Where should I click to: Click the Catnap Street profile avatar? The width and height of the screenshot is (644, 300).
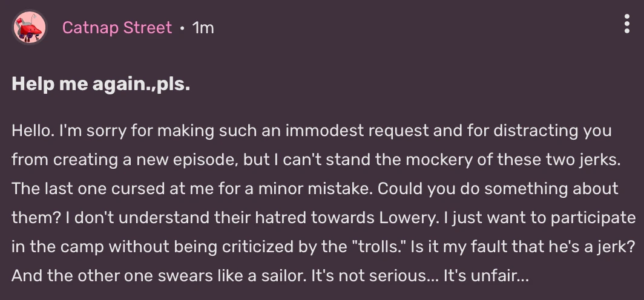[x=30, y=27]
